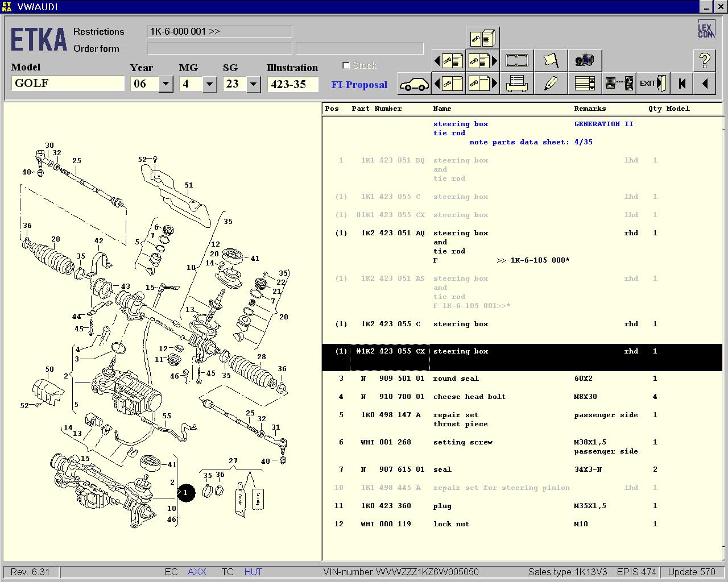Viewport: 728px width, 582px height.
Task: Go to previous illustration page
Action: coord(449,84)
